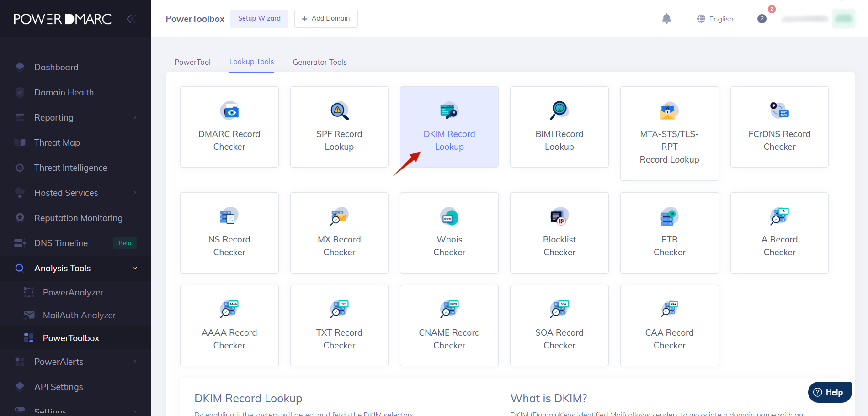This screenshot has height=416, width=868.
Task: Open the BIMI Record Lookup tool
Action: [559, 127]
